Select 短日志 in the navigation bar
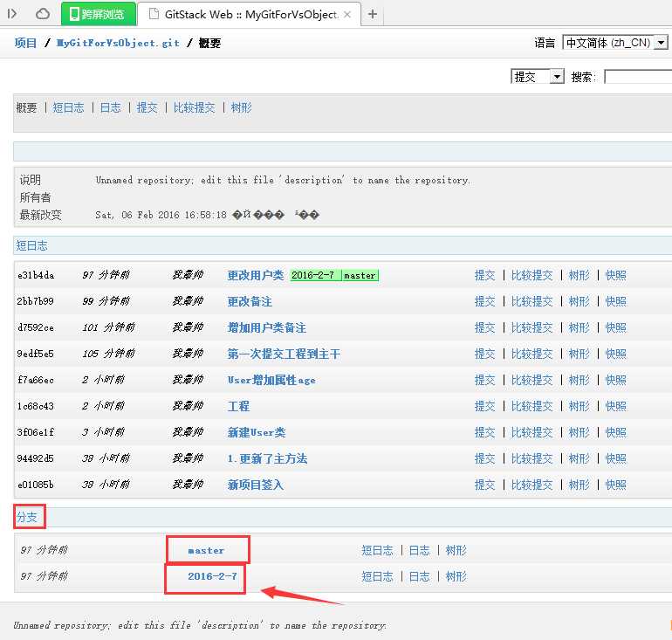This screenshot has width=672, height=640. pyautogui.click(x=68, y=107)
